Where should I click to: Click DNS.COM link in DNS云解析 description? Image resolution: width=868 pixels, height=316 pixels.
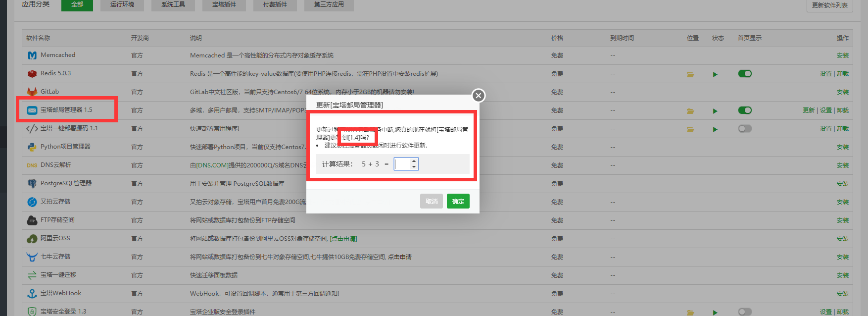212,165
